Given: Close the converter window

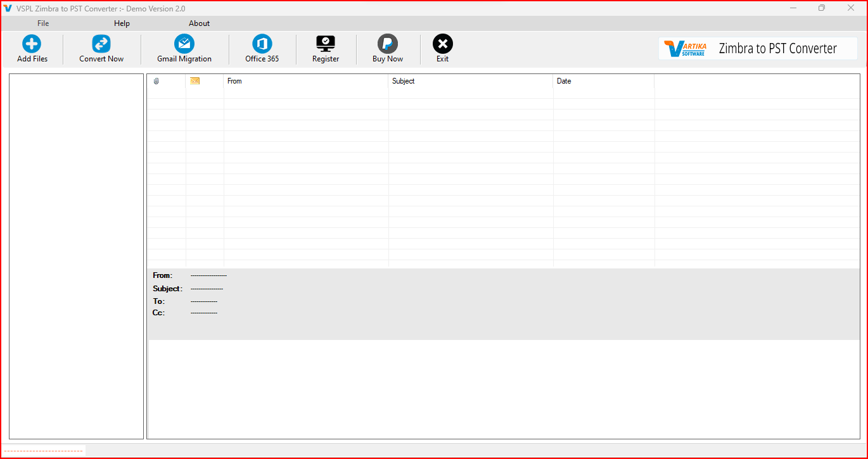Looking at the screenshot, I should 851,8.
